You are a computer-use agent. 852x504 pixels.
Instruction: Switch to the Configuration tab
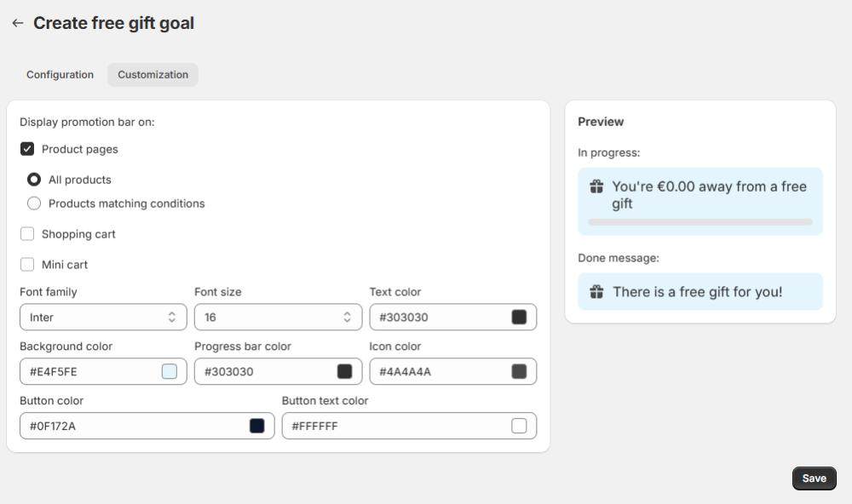click(x=60, y=75)
